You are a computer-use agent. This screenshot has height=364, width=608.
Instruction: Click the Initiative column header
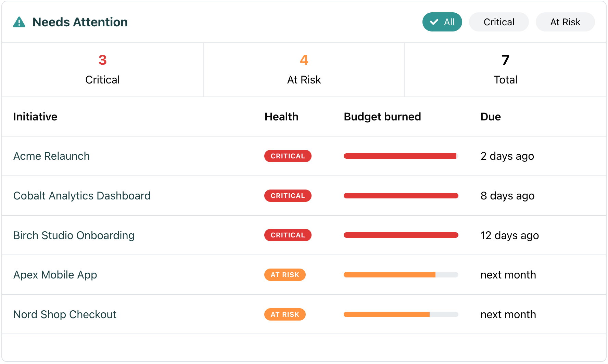click(x=35, y=117)
